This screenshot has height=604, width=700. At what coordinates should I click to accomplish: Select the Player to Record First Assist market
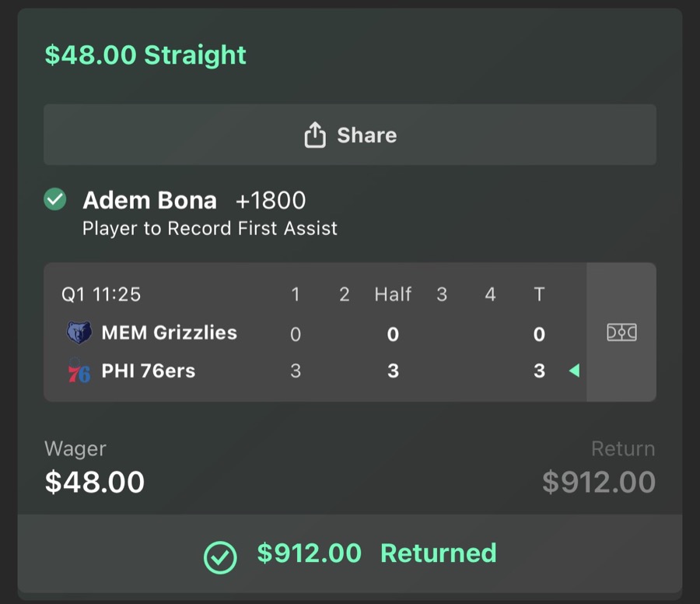[x=210, y=228]
